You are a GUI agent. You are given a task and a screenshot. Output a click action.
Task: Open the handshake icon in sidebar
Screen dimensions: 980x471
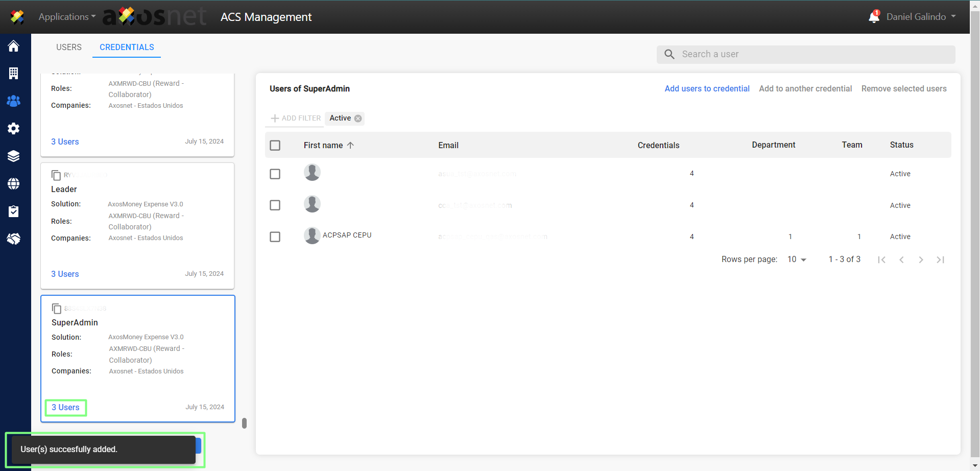(14, 239)
